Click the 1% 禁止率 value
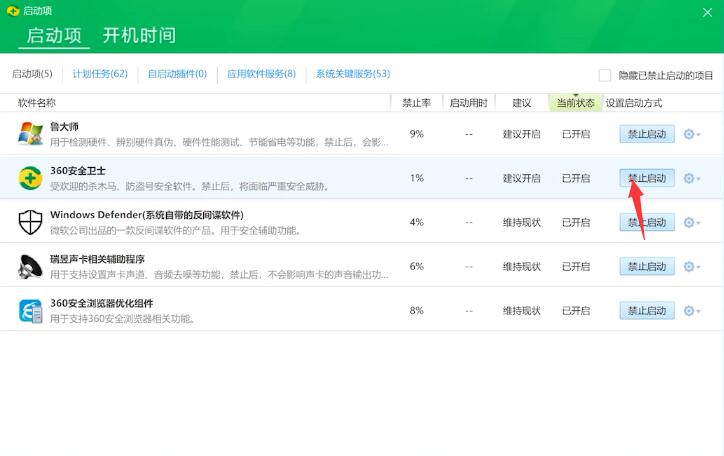The width and height of the screenshot is (724, 456). [416, 178]
